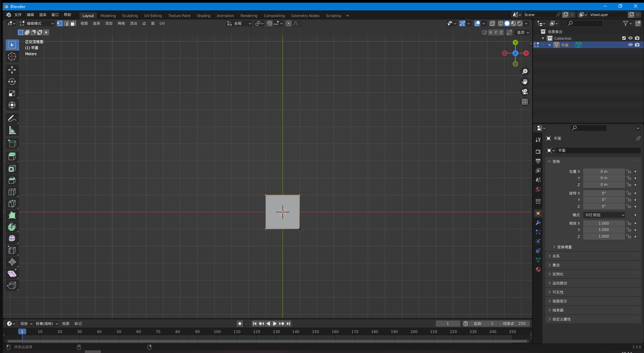Play the animation forward
The width and height of the screenshot is (644, 353).
click(275, 324)
